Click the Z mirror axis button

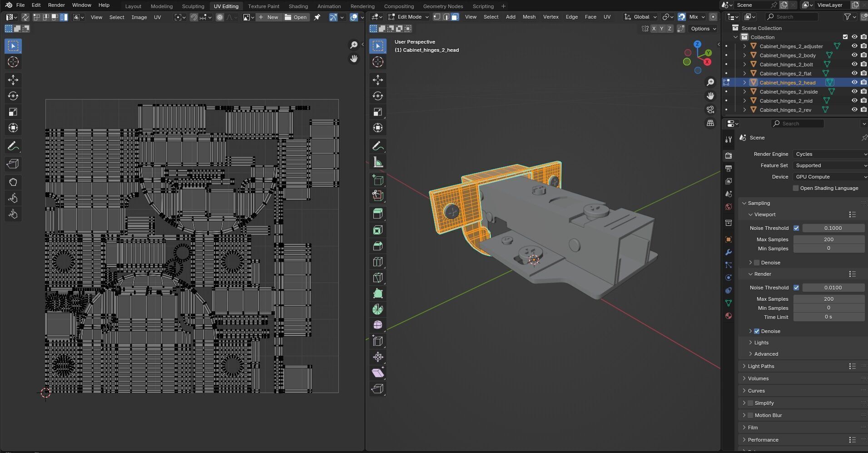(669, 29)
